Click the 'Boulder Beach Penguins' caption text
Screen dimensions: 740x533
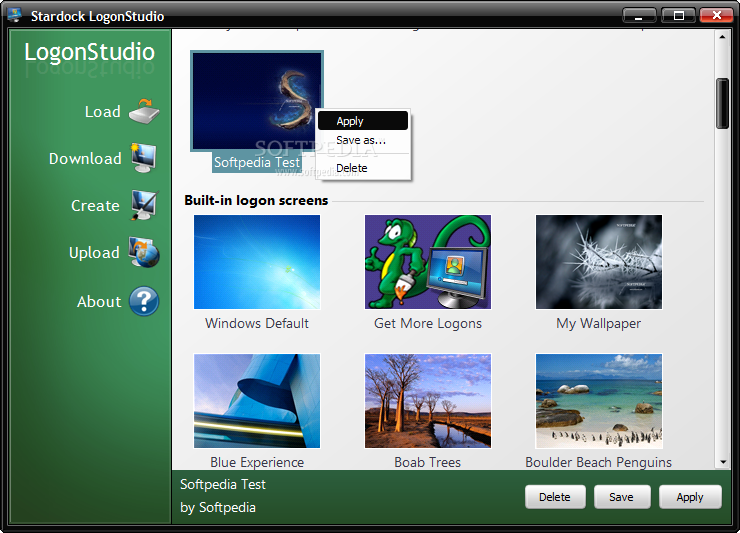598,462
